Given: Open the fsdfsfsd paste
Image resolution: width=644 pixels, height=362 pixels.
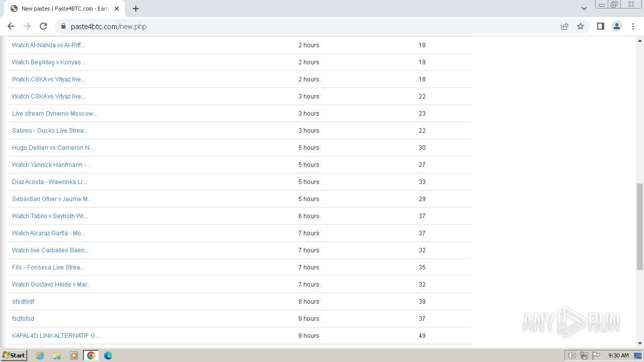Looking at the screenshot, I should [x=23, y=319].
